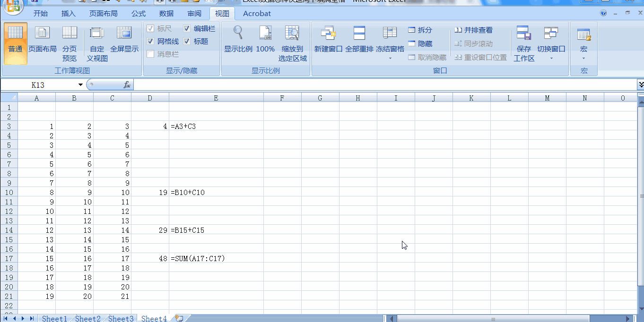Image resolution: width=644 pixels, height=322 pixels.
Task: Open the 插入 Insert ribbon tab
Action: pyautogui.click(x=69, y=13)
